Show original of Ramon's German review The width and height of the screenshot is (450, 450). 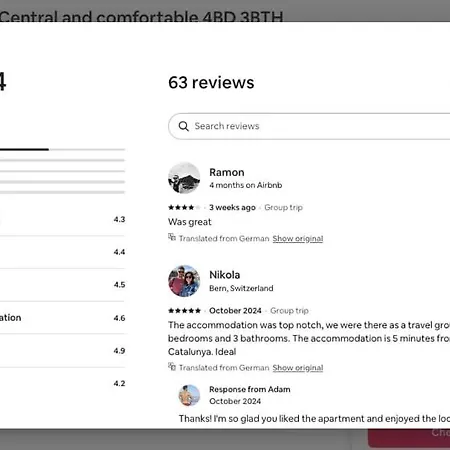(x=298, y=239)
